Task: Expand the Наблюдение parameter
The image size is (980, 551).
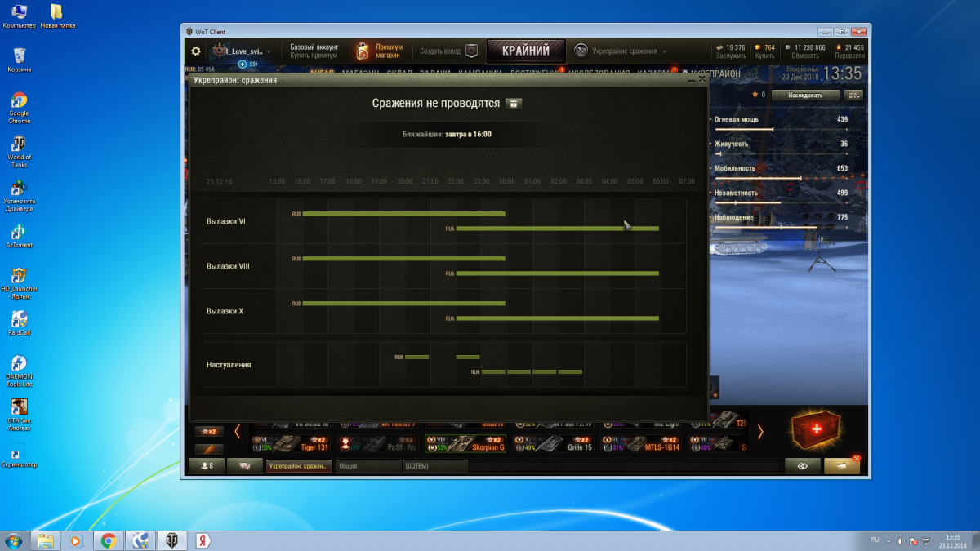Action: pyautogui.click(x=711, y=218)
